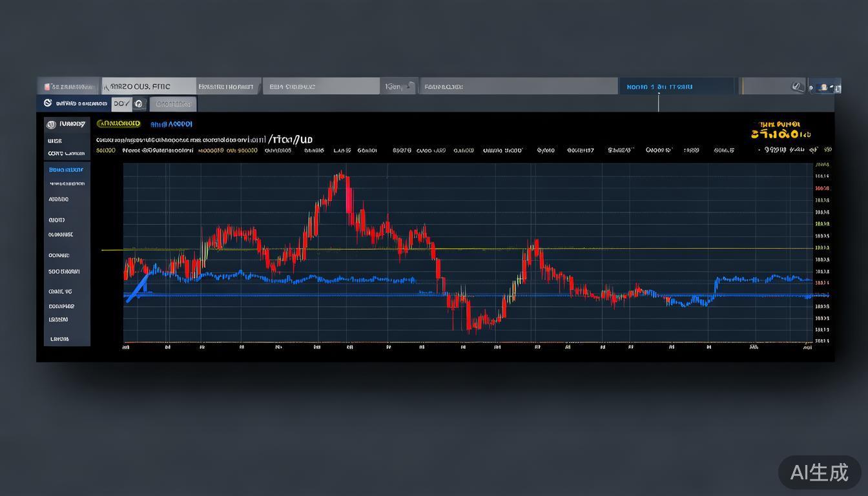Image resolution: width=868 pixels, height=496 pixels.
Task: Click the circular emblem atop the left sidebar
Action: point(51,123)
